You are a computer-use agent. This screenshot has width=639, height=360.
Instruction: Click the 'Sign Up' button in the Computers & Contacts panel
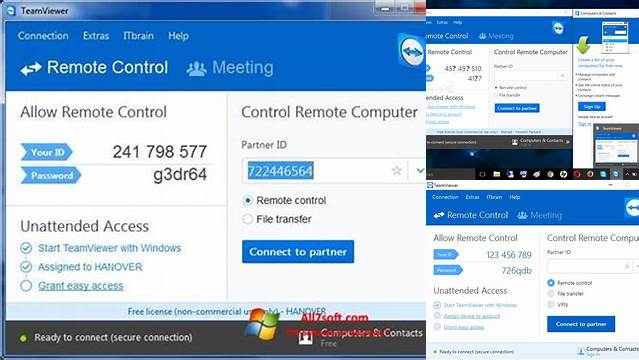tap(592, 106)
